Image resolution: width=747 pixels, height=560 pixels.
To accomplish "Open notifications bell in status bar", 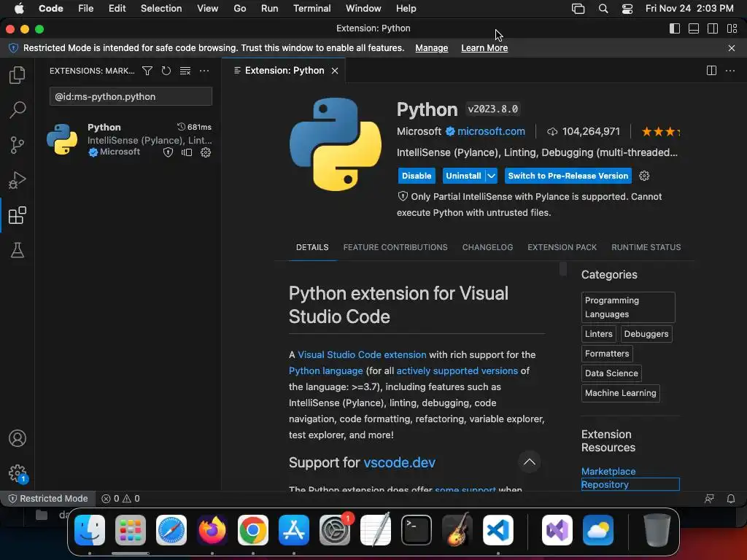I will (730, 499).
